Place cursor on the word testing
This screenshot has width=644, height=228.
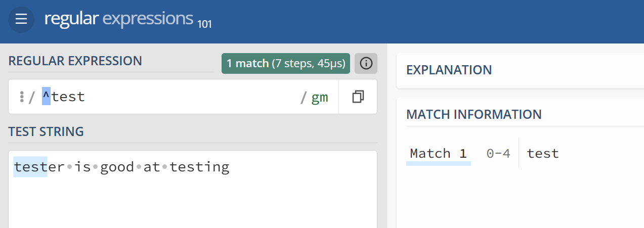pyautogui.click(x=199, y=167)
